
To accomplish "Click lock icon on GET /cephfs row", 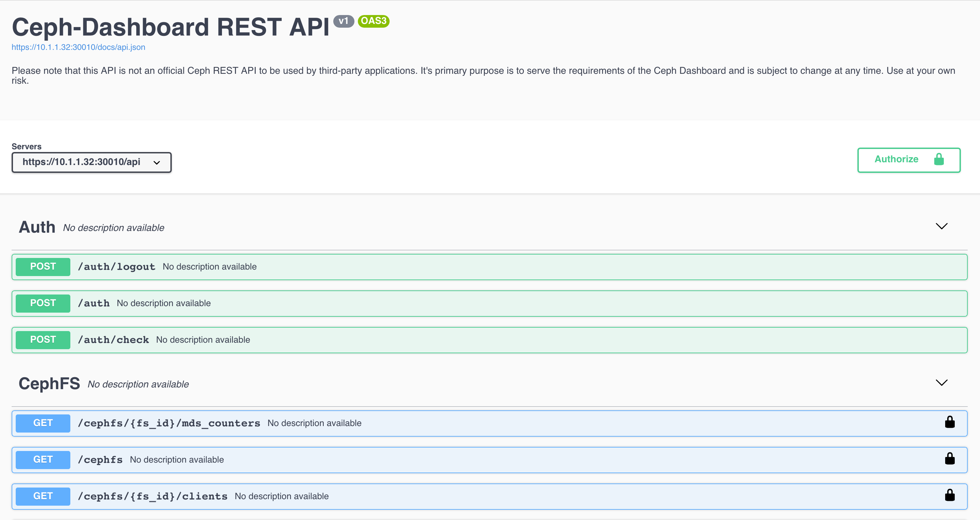I will click(950, 459).
